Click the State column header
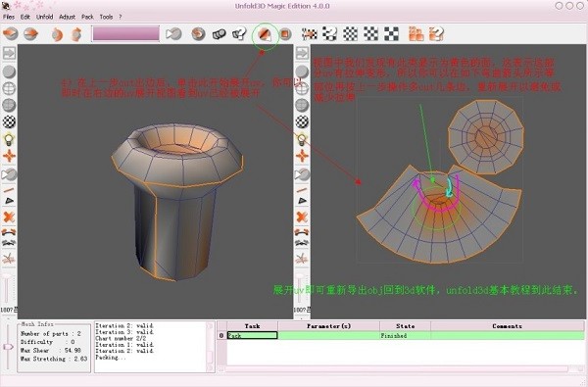 (406, 326)
